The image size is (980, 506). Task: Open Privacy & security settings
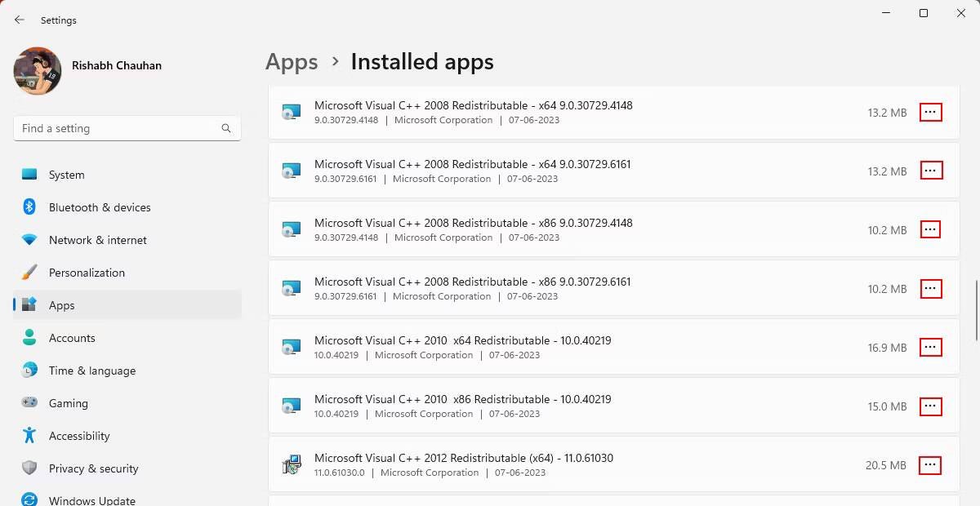(x=29, y=468)
